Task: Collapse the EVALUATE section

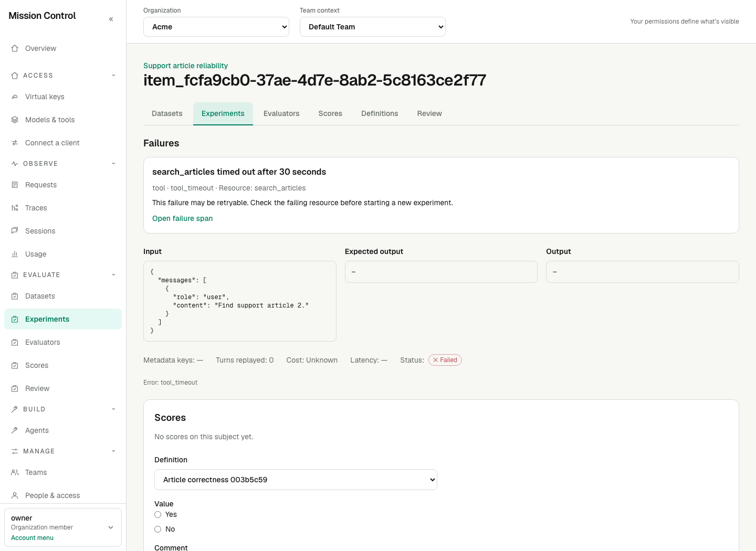Action: click(113, 275)
